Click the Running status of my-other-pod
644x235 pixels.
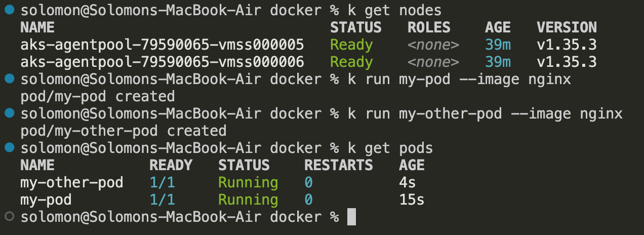[248, 183]
